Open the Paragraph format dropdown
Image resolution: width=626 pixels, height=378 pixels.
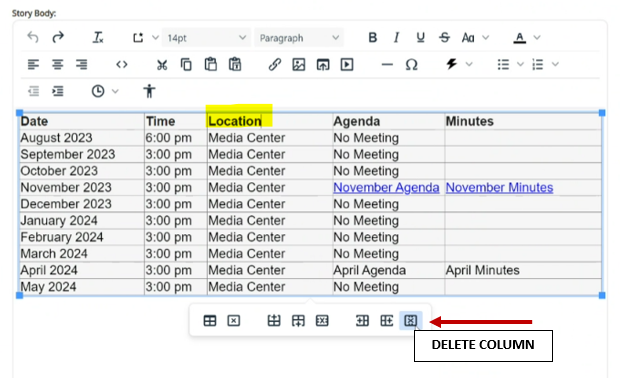299,38
